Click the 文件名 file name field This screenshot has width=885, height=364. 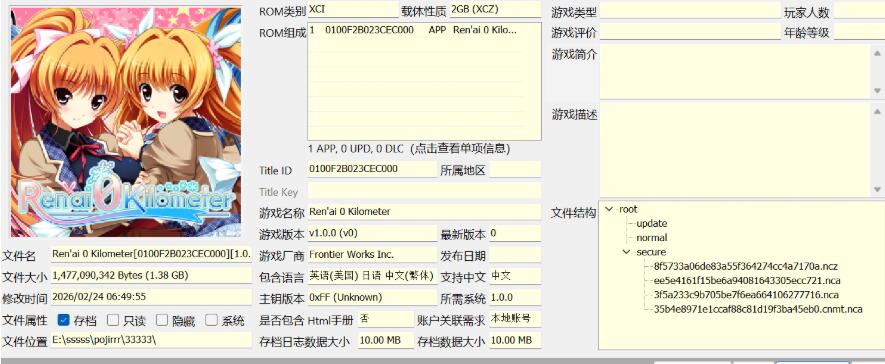coord(151,255)
